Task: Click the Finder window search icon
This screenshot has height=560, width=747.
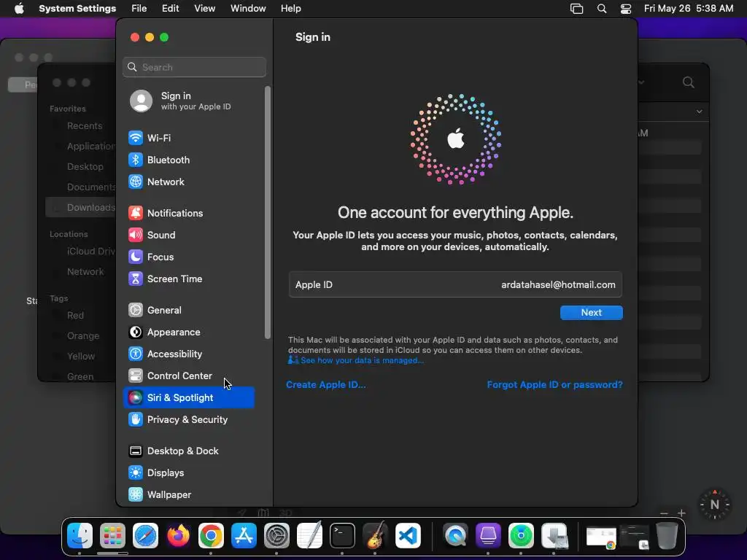Action: tap(689, 82)
